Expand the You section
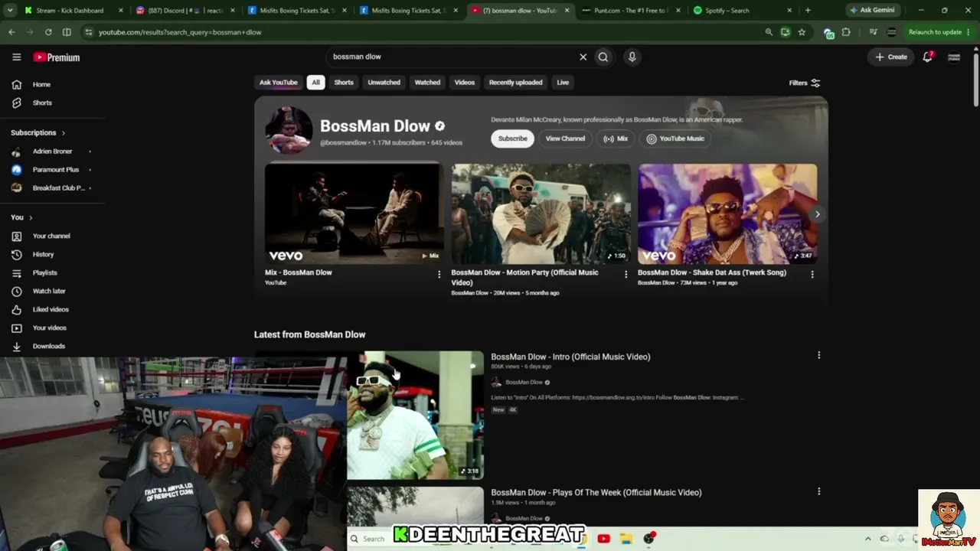The height and width of the screenshot is (551, 980). pos(21,217)
